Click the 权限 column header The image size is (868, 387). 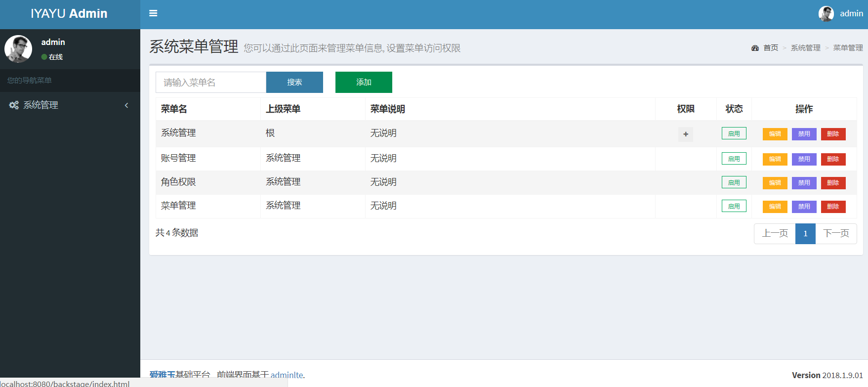[686, 109]
